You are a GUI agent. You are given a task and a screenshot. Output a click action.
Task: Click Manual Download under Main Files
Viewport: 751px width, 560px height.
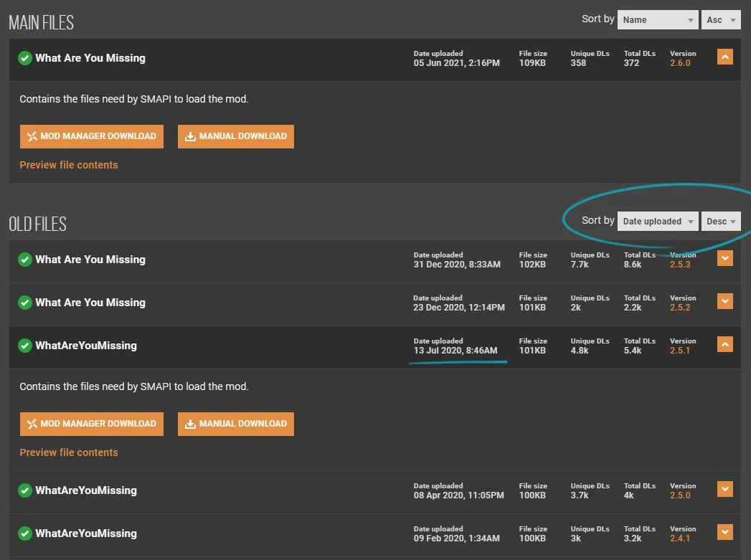coord(236,136)
